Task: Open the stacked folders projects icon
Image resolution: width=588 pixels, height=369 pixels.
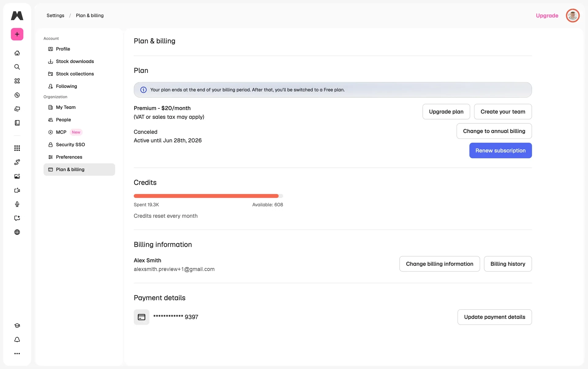Action: [17, 109]
